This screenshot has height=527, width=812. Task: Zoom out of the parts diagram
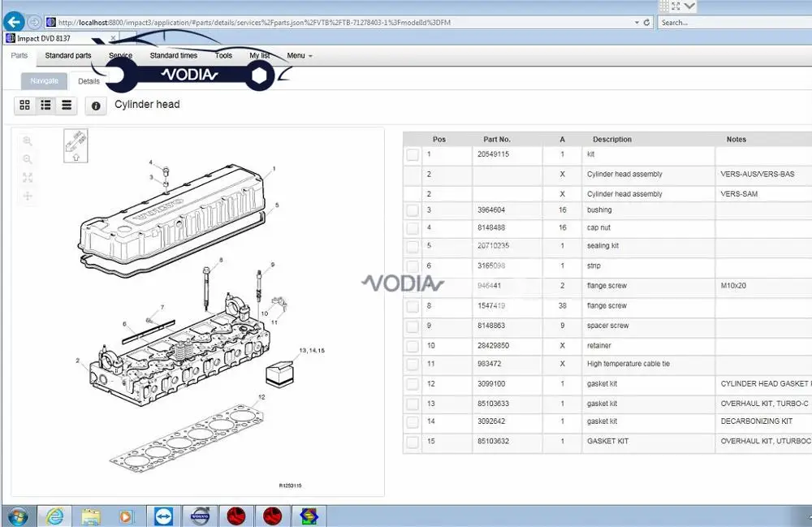click(x=28, y=159)
